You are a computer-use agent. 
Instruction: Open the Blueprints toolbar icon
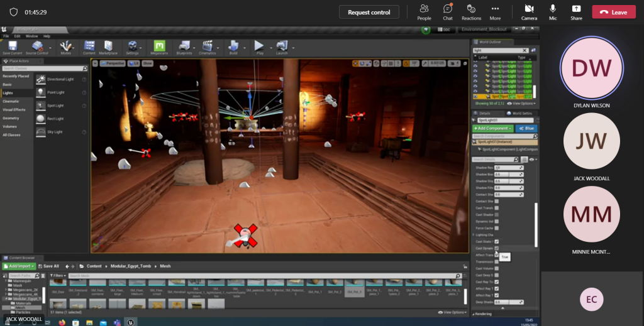(x=184, y=48)
